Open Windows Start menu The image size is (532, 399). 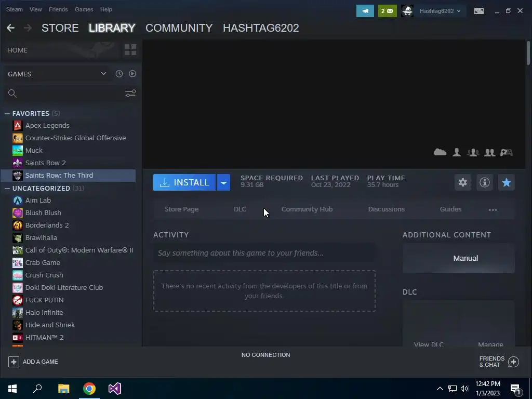point(12,389)
